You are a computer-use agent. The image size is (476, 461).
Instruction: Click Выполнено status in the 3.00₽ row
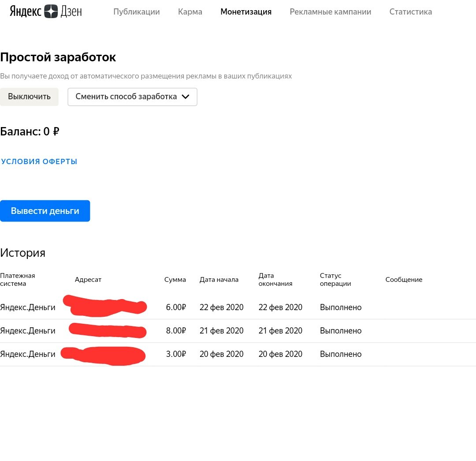(341, 354)
